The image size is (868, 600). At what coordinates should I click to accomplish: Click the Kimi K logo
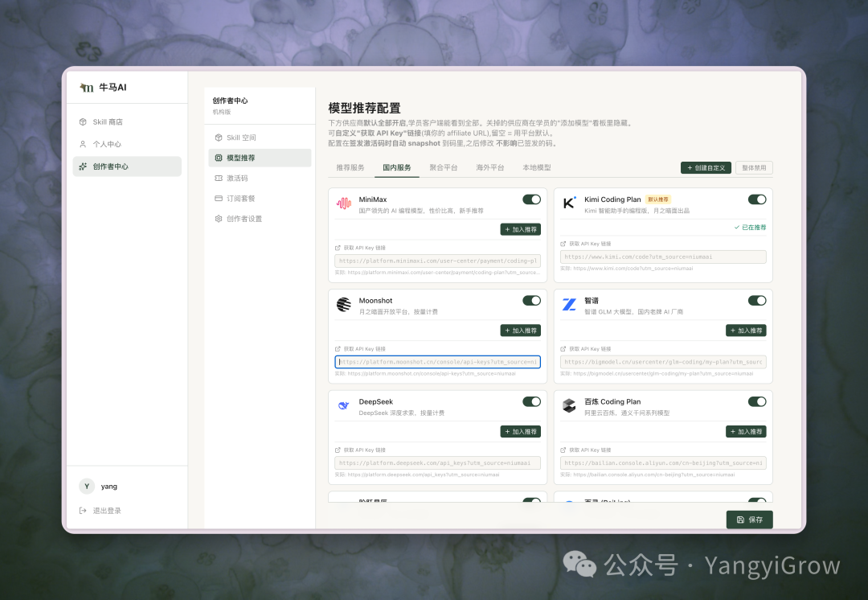click(x=569, y=203)
